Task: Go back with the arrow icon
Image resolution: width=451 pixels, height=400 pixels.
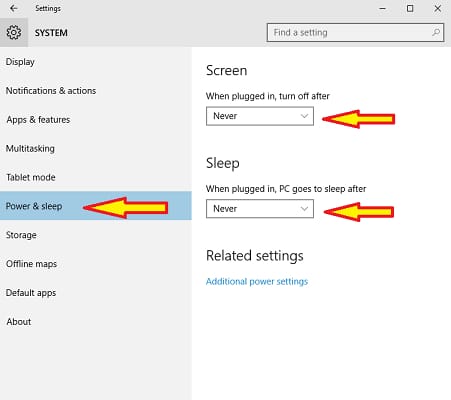Action: point(14,8)
